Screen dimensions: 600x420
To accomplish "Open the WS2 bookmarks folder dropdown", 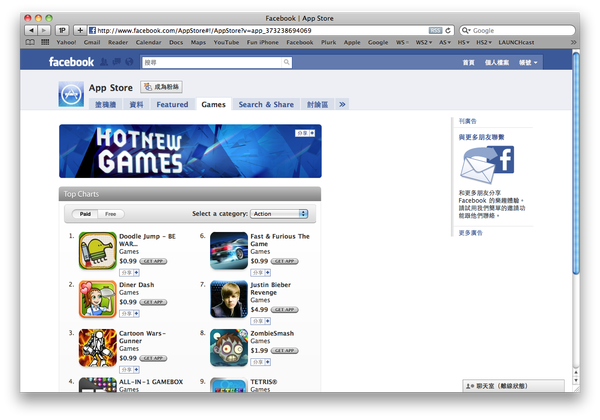I will coord(424,42).
